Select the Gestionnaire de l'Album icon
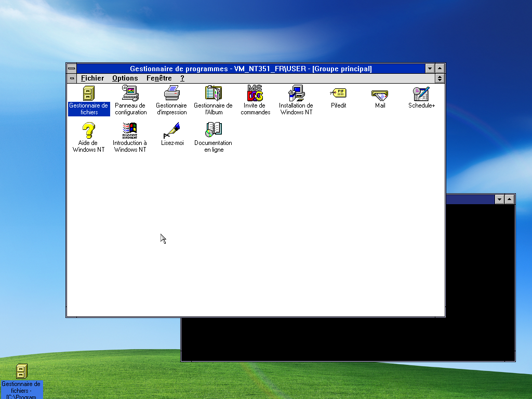The width and height of the screenshot is (532, 399). (x=213, y=94)
